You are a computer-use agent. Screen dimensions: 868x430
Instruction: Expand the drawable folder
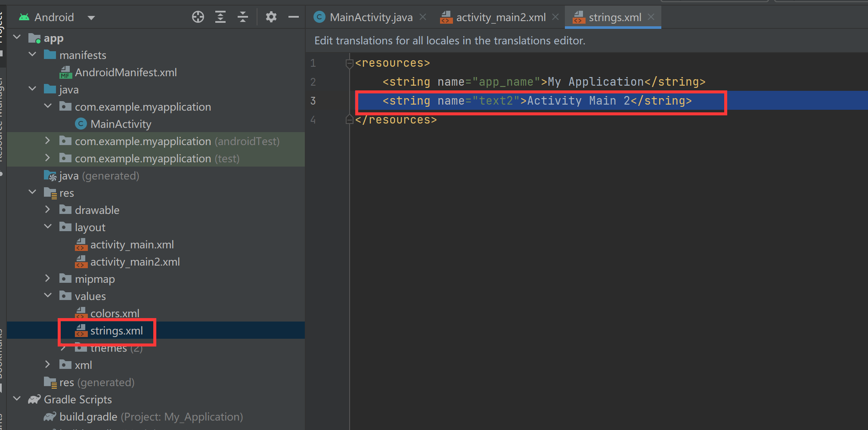click(x=48, y=210)
